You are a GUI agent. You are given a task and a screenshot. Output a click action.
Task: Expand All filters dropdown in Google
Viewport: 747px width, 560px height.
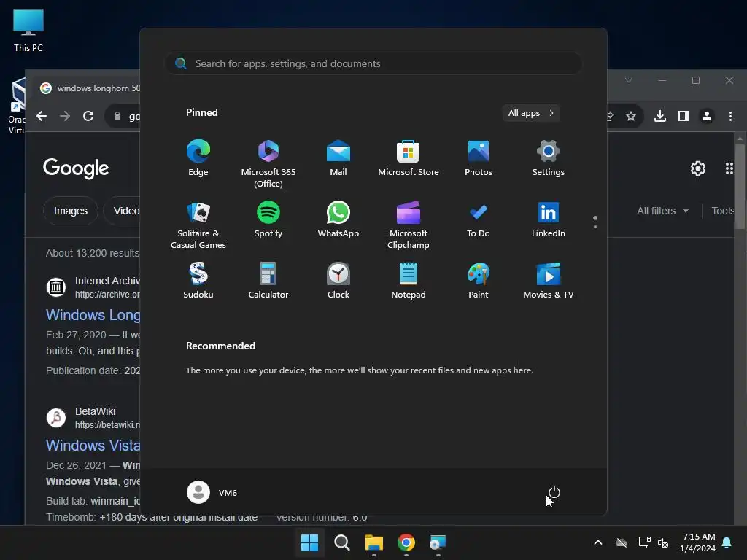(x=662, y=211)
